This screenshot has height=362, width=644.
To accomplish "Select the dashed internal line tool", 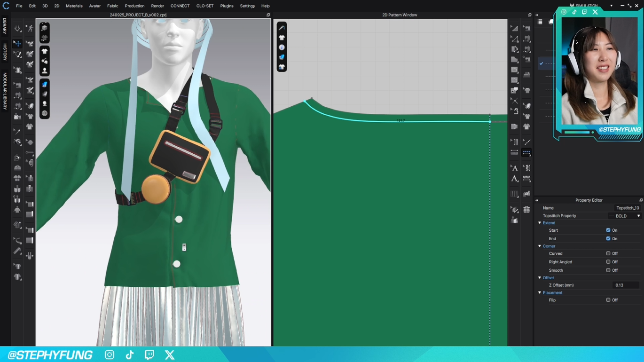I will coord(526,142).
